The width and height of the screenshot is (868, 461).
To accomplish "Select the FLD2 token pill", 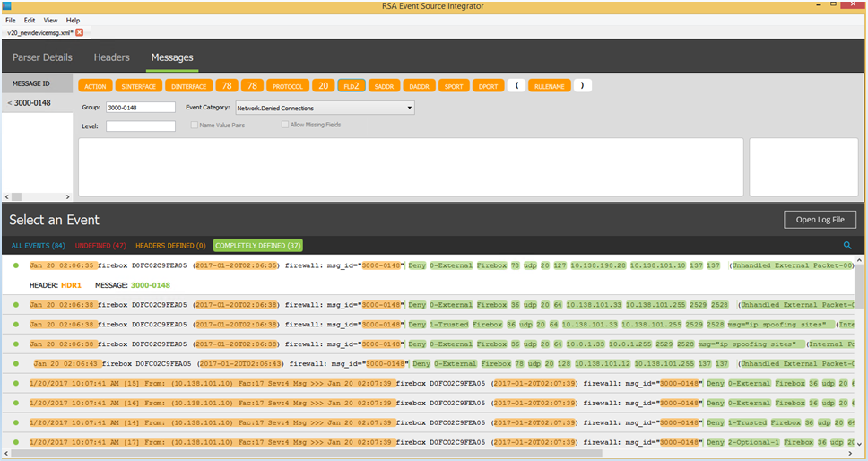I will pyautogui.click(x=351, y=86).
